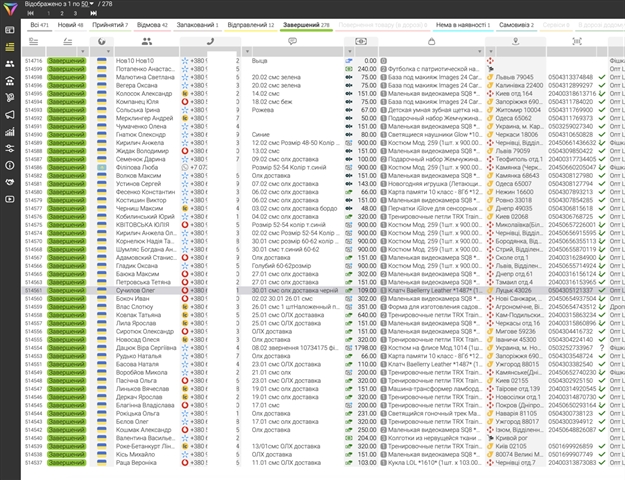Open the settings sliders sidebar icon

pos(9,146)
